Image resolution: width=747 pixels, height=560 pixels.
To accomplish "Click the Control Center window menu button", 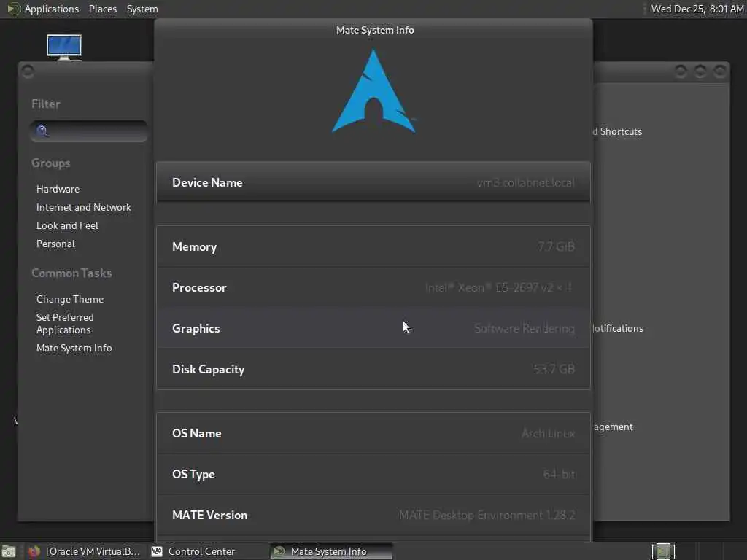I will [x=28, y=71].
